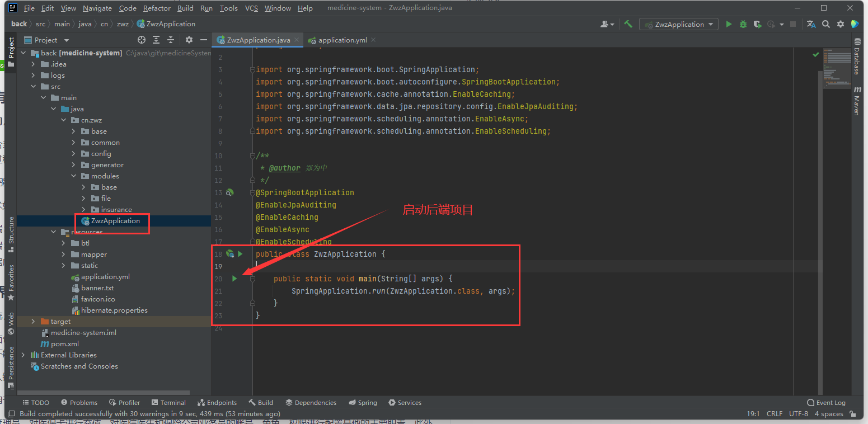Toggle the Project tool window strip button

[11, 53]
